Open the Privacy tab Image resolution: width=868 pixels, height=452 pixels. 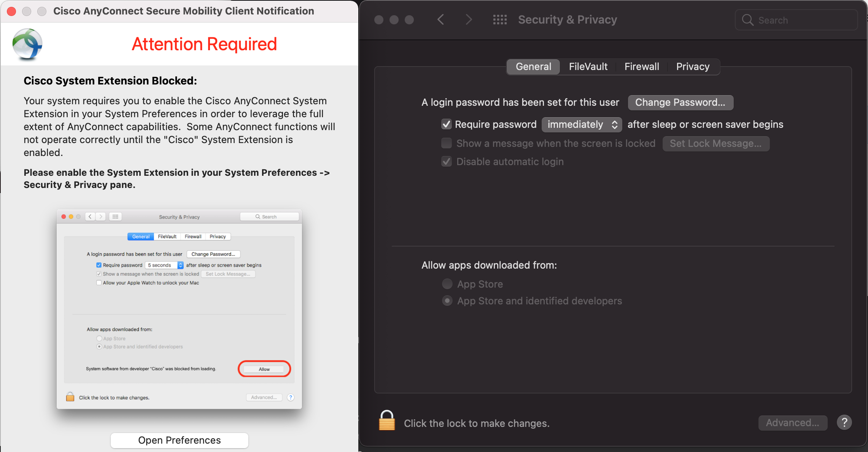point(693,67)
